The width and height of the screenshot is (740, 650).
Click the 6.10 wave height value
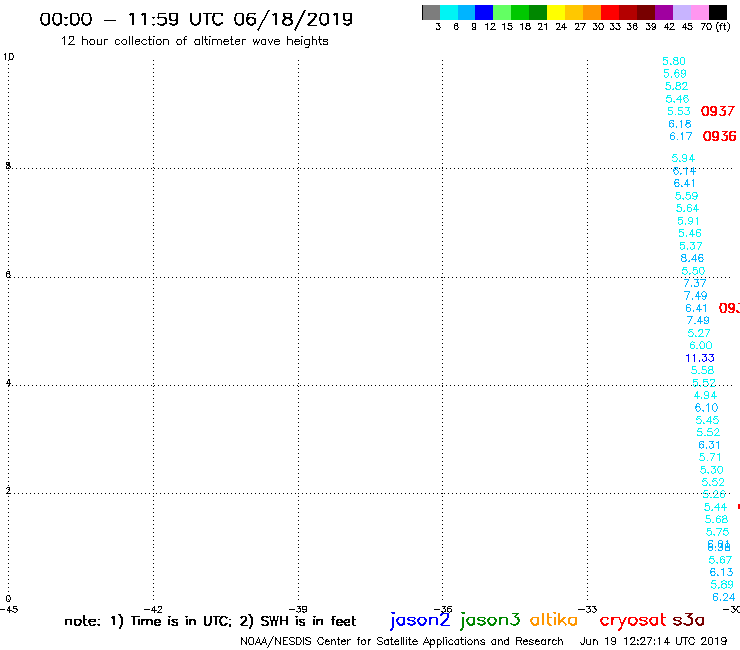point(706,408)
